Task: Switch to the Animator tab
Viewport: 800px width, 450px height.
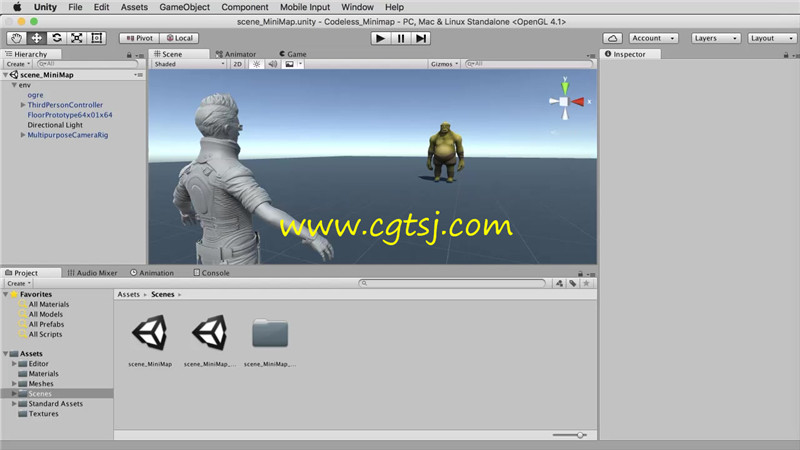Action: coord(236,54)
